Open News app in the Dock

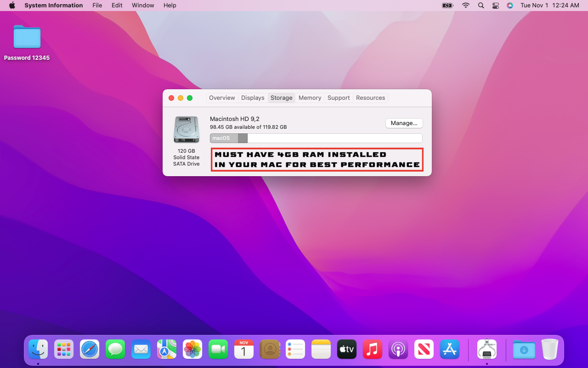(424, 350)
